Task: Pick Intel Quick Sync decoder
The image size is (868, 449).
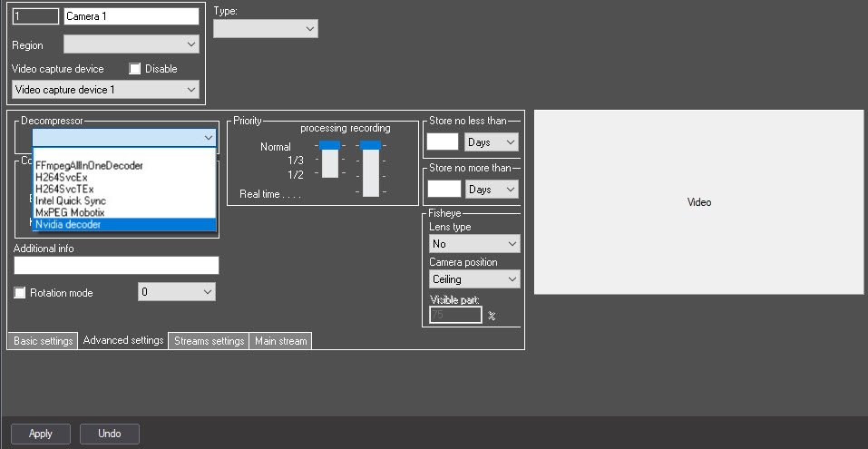Action: pyautogui.click(x=124, y=200)
